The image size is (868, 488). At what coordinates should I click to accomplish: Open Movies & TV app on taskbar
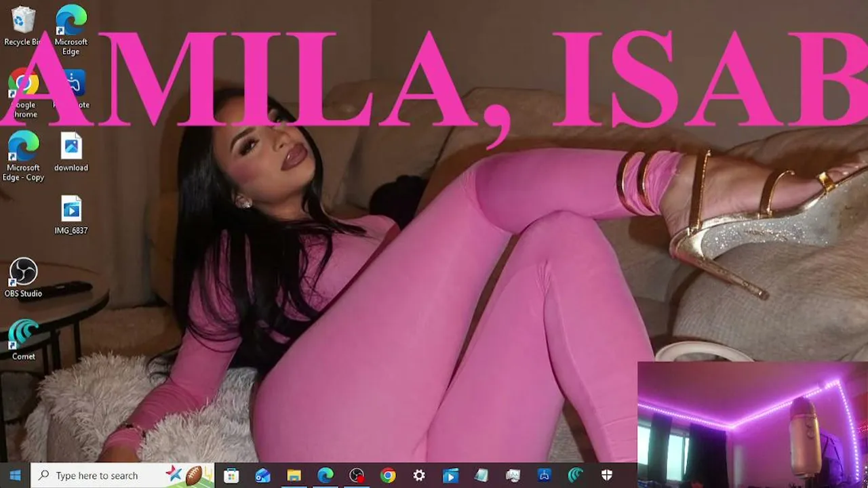[x=450, y=475]
